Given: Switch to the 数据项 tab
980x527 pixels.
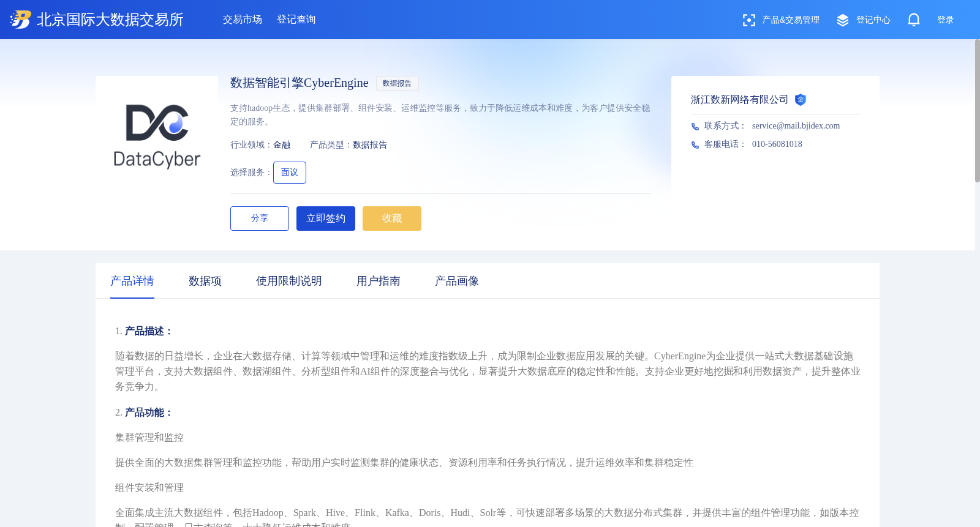Looking at the screenshot, I should tap(205, 281).
